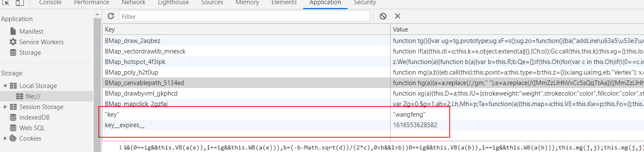This screenshot has width=644, height=152.
Task: Click the function tg() value cell
Action: (517, 41)
